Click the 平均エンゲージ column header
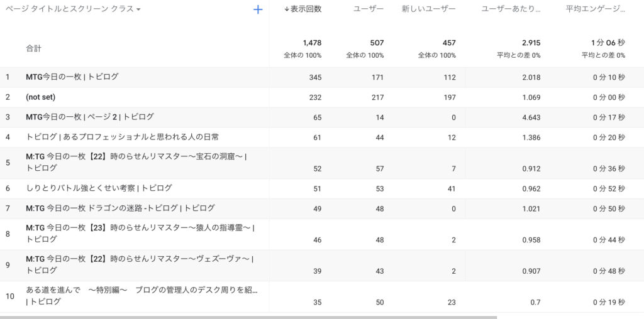Viewport: 644px width, 319px height. pyautogui.click(x=594, y=9)
